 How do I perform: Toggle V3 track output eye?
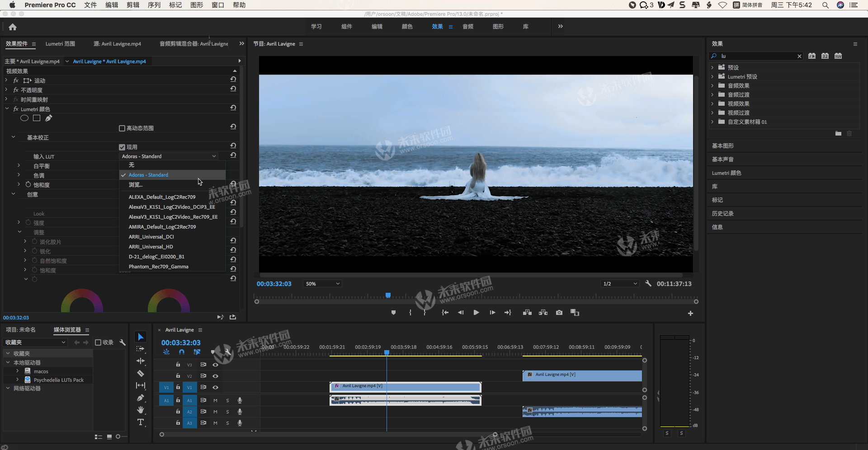(215, 365)
